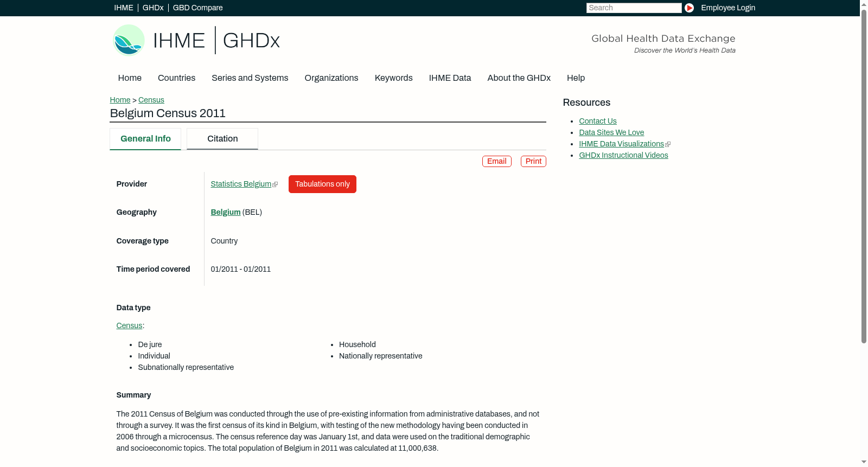Click the '01/2011 - 01/2011' value

click(x=241, y=269)
